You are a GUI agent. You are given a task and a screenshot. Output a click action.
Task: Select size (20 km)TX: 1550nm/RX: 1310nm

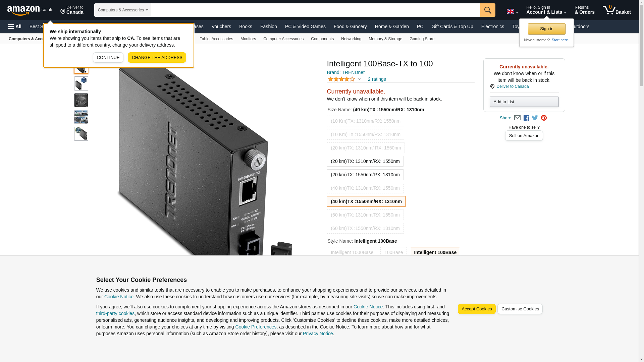[x=365, y=175]
